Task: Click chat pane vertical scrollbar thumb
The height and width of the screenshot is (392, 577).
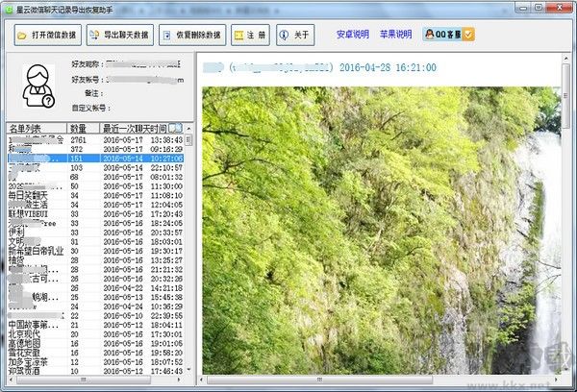Action: click(x=565, y=96)
